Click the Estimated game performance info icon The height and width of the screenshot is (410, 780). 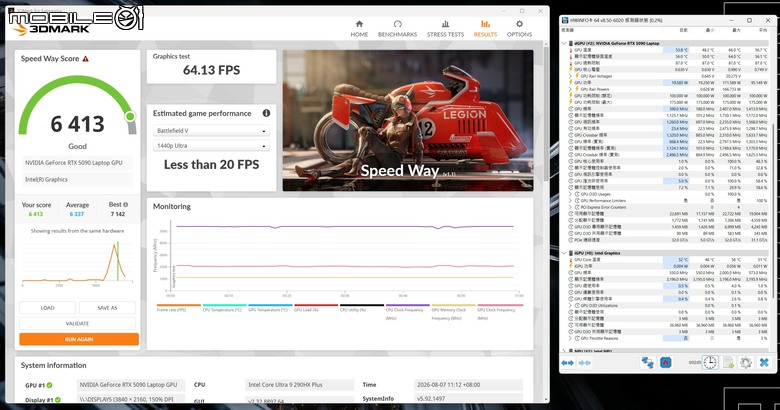tap(266, 113)
